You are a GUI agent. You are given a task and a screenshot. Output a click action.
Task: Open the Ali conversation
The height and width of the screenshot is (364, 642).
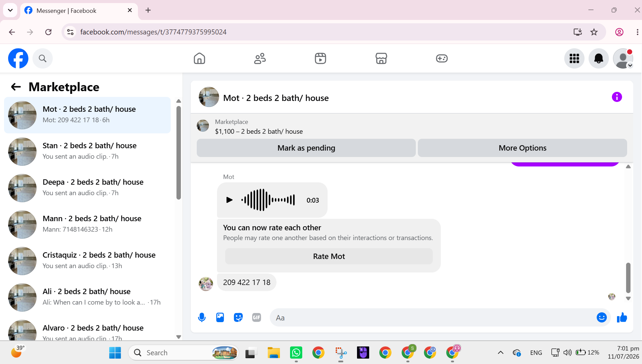[x=88, y=297]
